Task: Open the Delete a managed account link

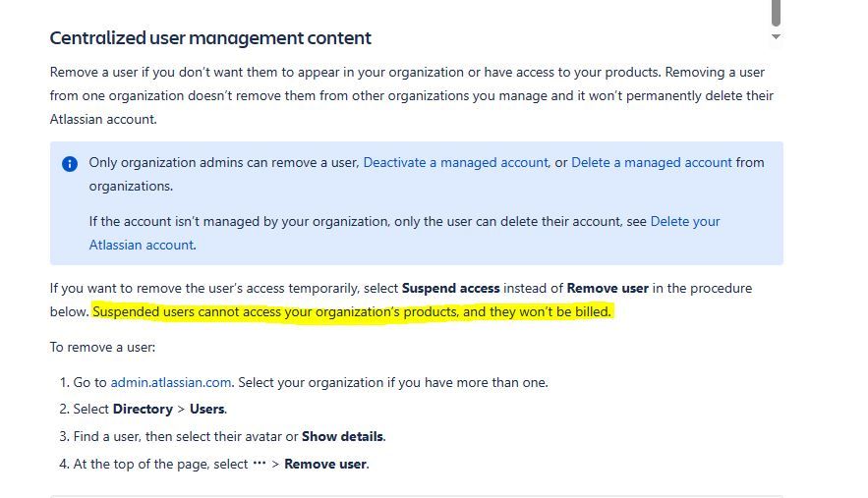Action: [652, 163]
